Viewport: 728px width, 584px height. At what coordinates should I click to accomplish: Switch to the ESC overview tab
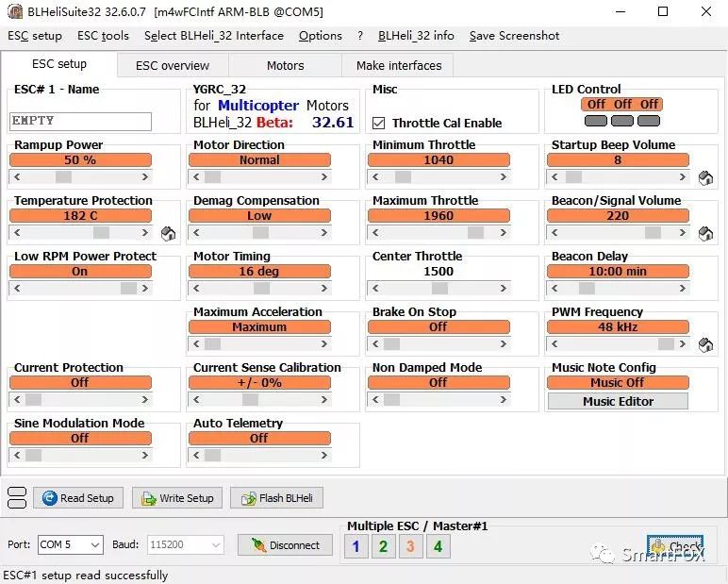point(173,65)
